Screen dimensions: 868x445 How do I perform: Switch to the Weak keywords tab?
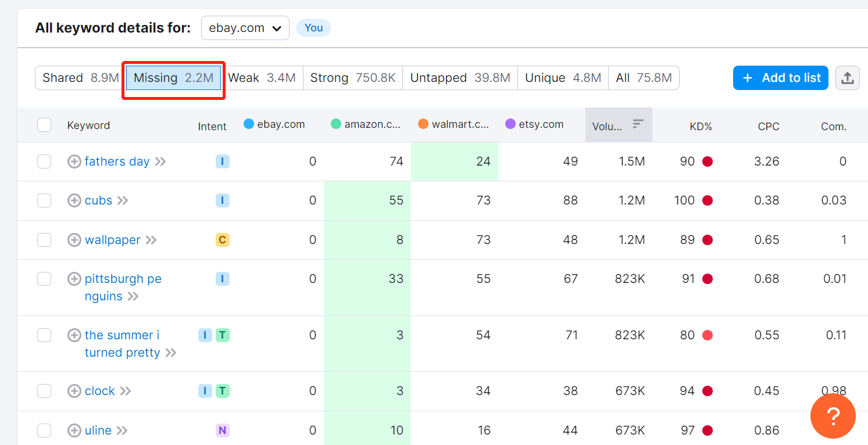[x=262, y=78]
